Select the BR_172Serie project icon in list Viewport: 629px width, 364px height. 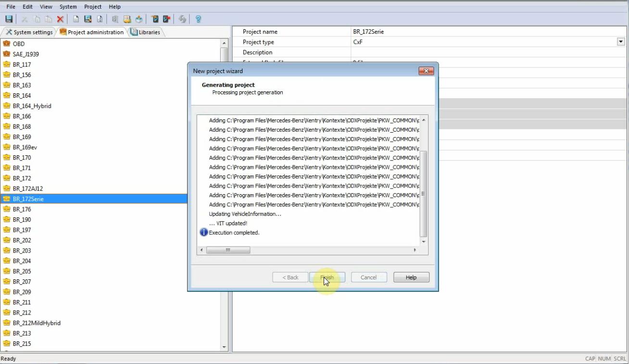click(x=7, y=199)
